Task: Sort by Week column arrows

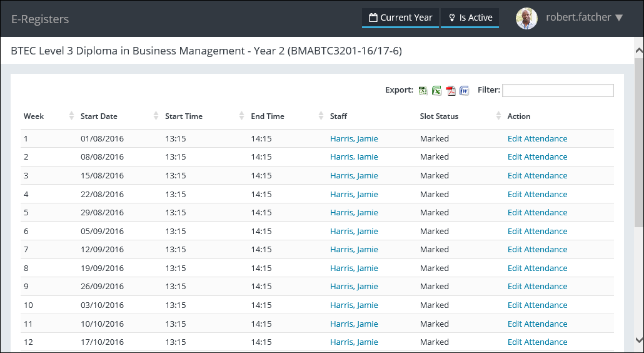Action: 69,116
